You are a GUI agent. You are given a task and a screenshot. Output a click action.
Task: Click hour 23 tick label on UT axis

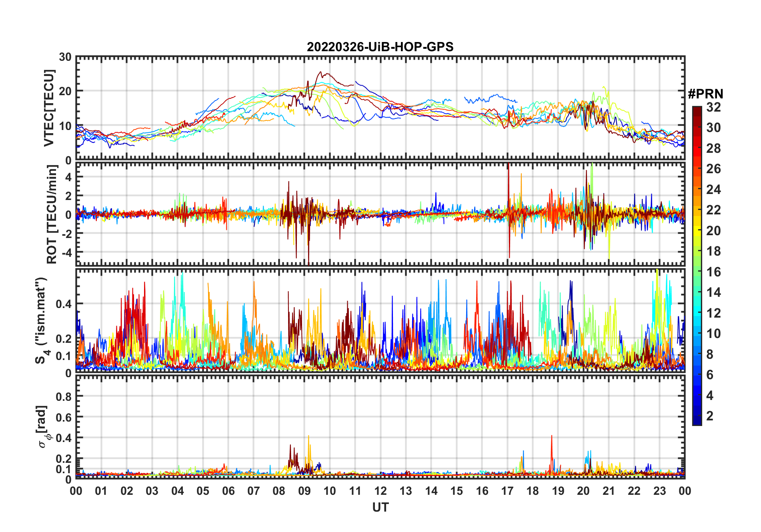coord(659,491)
